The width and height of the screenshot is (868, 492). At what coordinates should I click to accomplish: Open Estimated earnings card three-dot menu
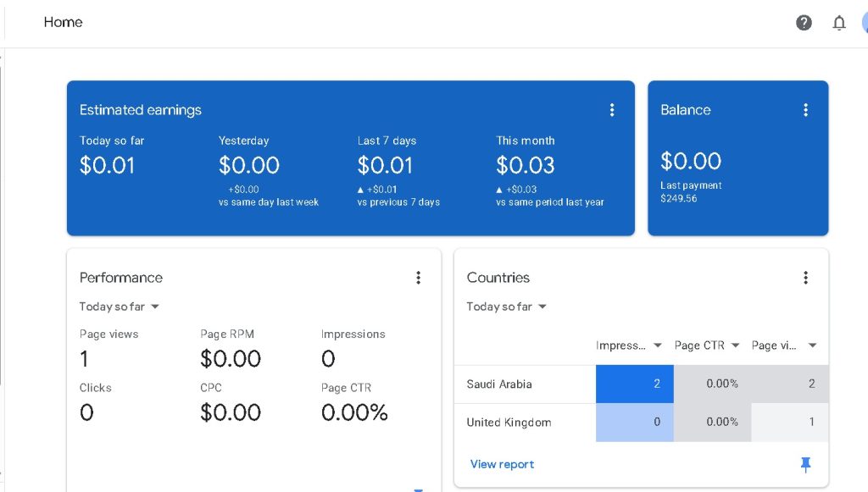(612, 110)
